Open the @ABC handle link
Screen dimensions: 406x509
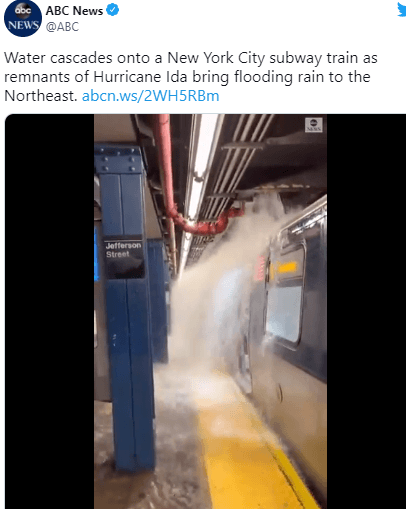tap(62, 27)
